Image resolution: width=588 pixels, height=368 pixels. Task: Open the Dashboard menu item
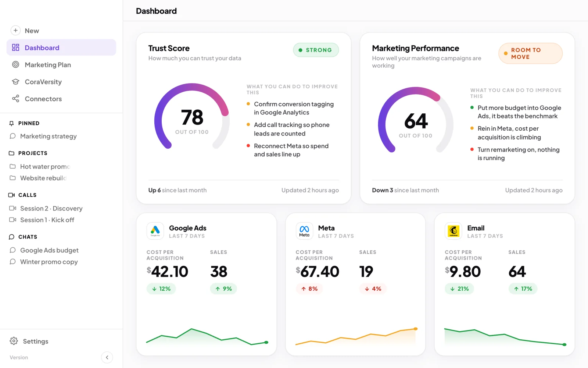[x=61, y=47]
